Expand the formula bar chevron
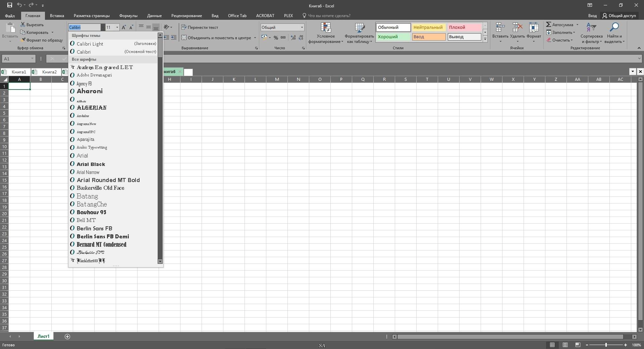Screen dimensions: 644x349 640,59
